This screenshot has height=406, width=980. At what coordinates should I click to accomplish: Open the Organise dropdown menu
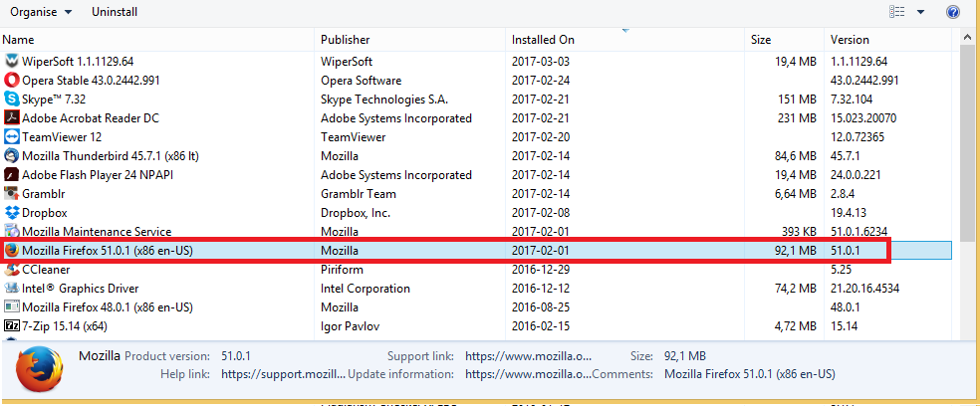[x=41, y=12]
